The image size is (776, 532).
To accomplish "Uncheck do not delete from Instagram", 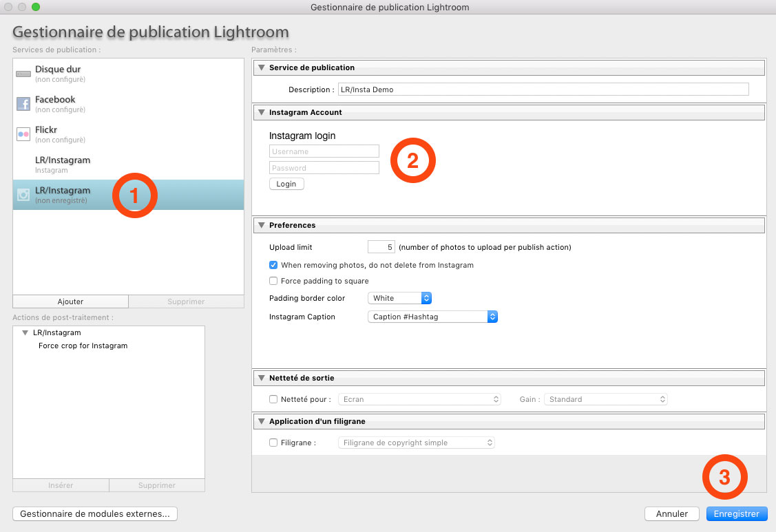I will click(273, 265).
